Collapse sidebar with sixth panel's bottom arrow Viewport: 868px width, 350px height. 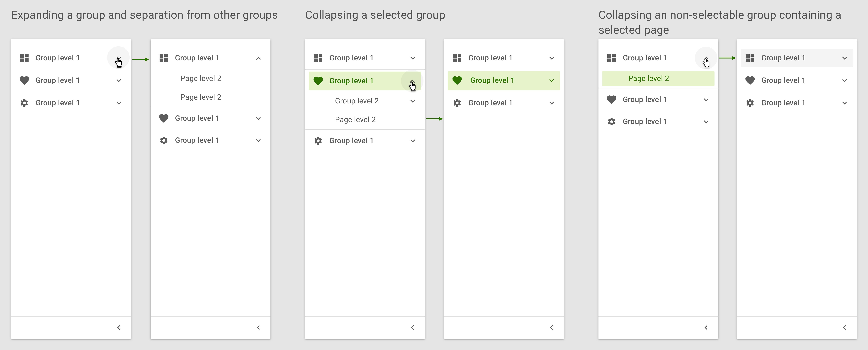(x=844, y=327)
